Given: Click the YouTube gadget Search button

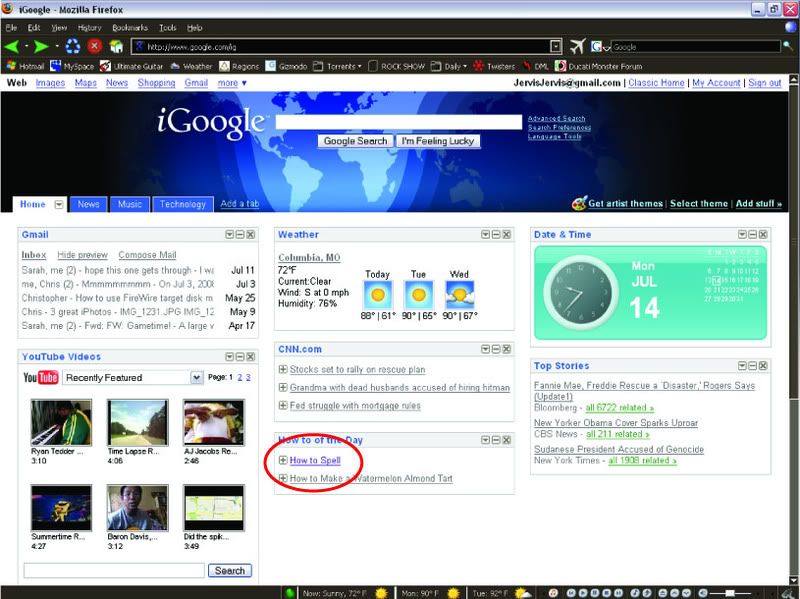Looking at the screenshot, I should (230, 570).
